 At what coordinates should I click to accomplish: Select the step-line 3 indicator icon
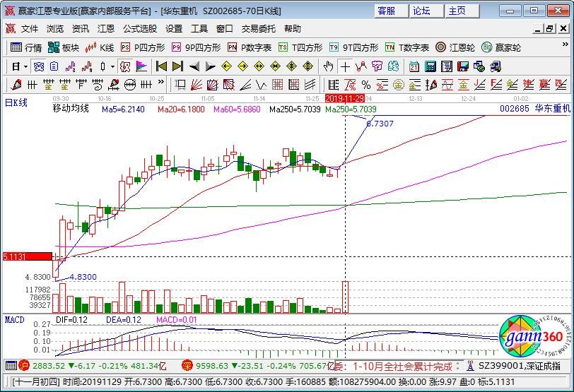(70, 66)
